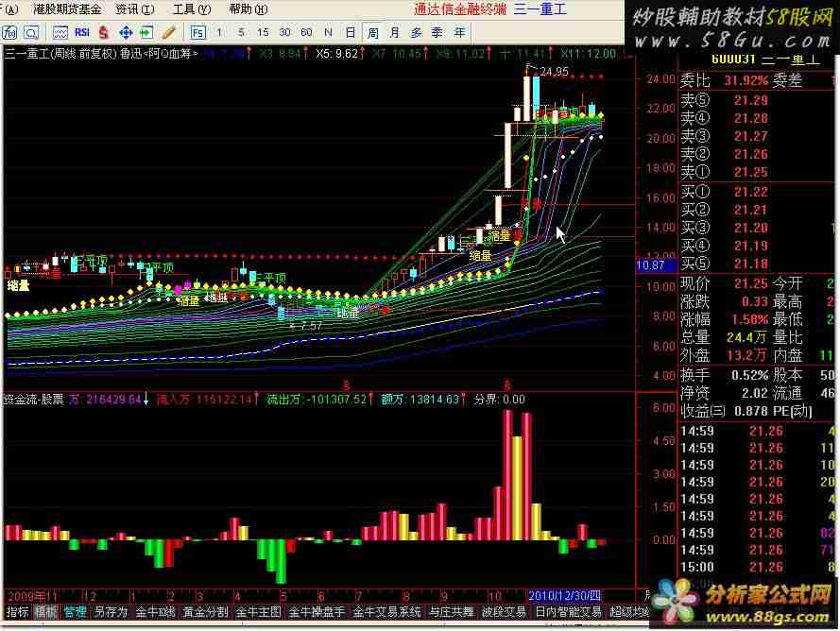Click the Fs time-share icon
This screenshot has width=840, height=631.
tap(197, 33)
